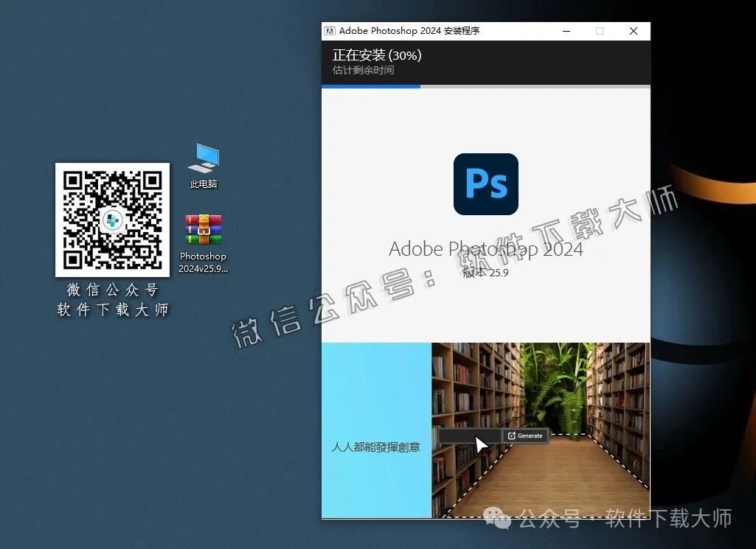Screen dimensions: 756x549
Task: Click the prompt input box left of Generate
Action: 465,436
